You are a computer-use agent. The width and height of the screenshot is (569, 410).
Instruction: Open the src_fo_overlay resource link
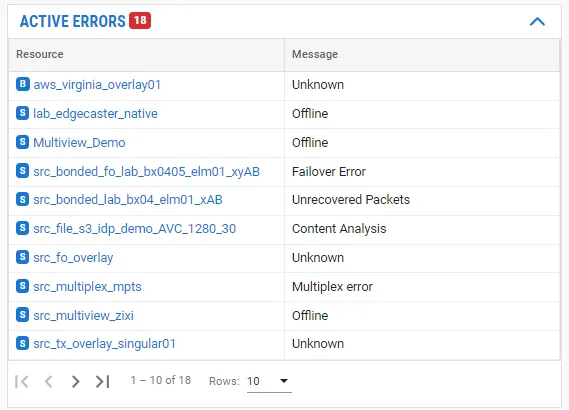73,258
